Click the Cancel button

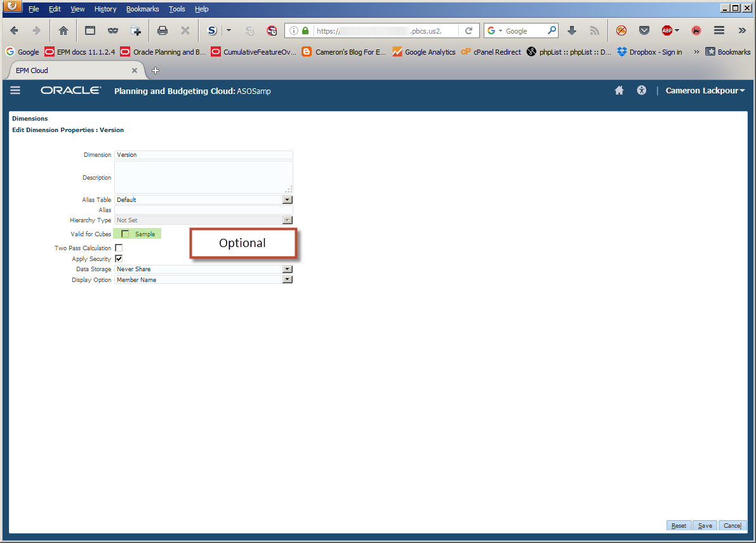pyautogui.click(x=733, y=526)
